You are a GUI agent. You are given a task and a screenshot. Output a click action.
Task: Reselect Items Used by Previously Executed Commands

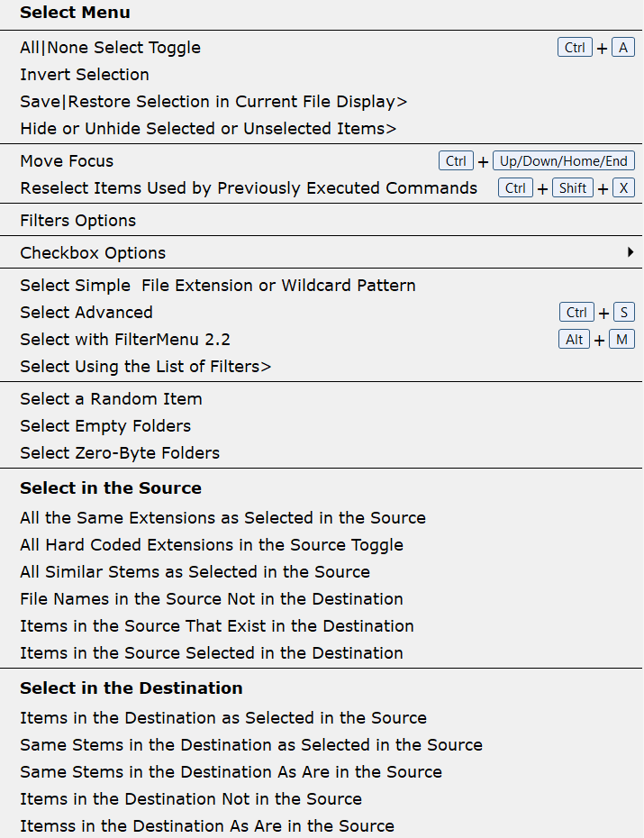coord(248,187)
